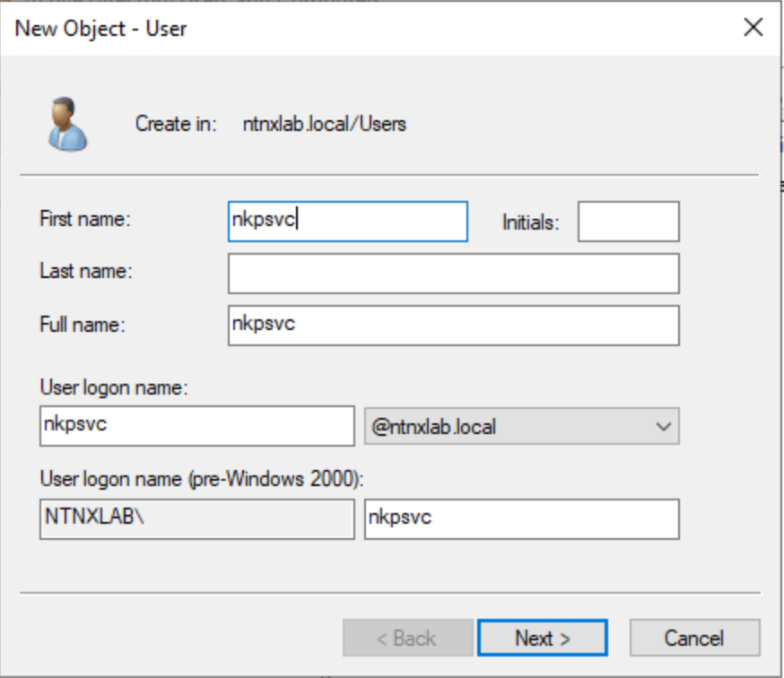Screen dimensions: 784x678
Task: Edit the pre-Windows 2000 logon name field
Action: tap(521, 519)
